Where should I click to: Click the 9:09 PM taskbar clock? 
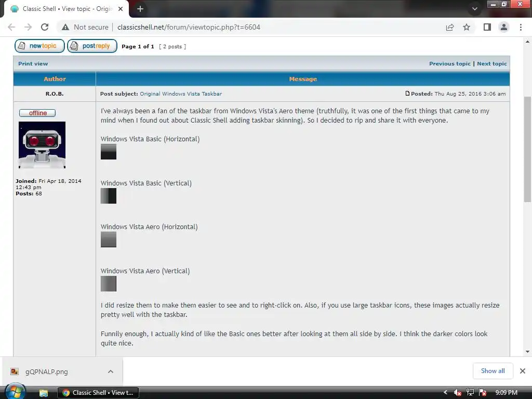coord(506,393)
